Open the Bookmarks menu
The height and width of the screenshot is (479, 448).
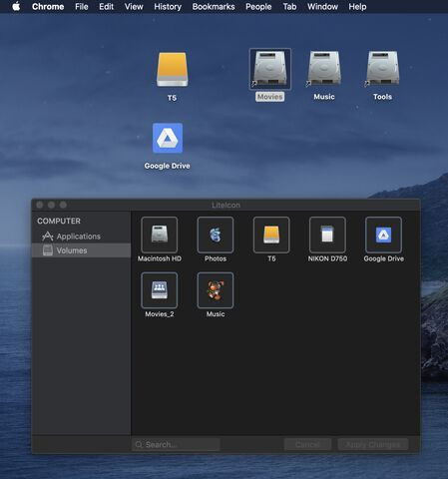[x=214, y=7]
